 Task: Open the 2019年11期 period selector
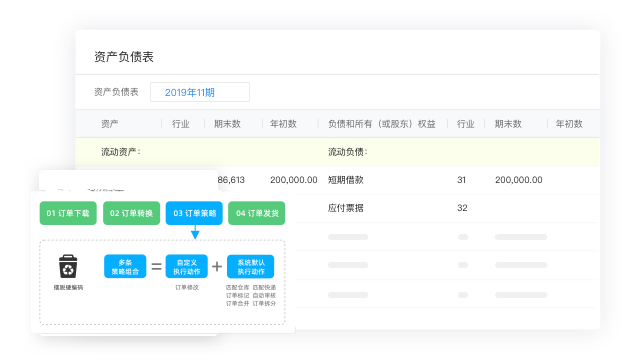tap(200, 92)
